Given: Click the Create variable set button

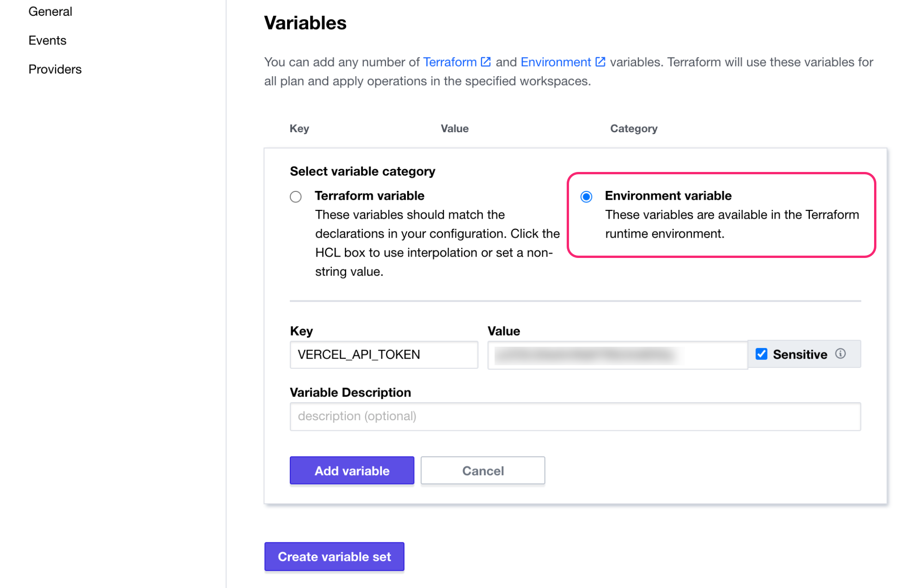Looking at the screenshot, I should (x=334, y=556).
